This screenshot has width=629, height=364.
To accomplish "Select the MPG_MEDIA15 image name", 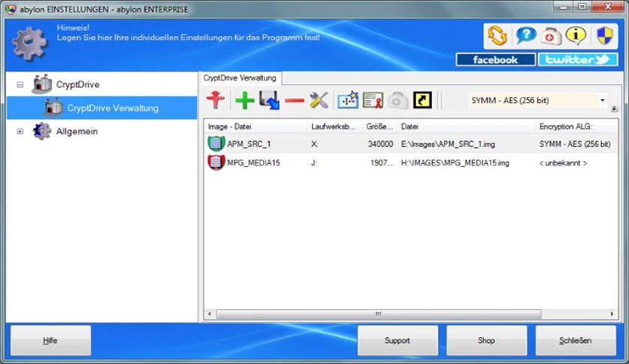I will coord(254,162).
